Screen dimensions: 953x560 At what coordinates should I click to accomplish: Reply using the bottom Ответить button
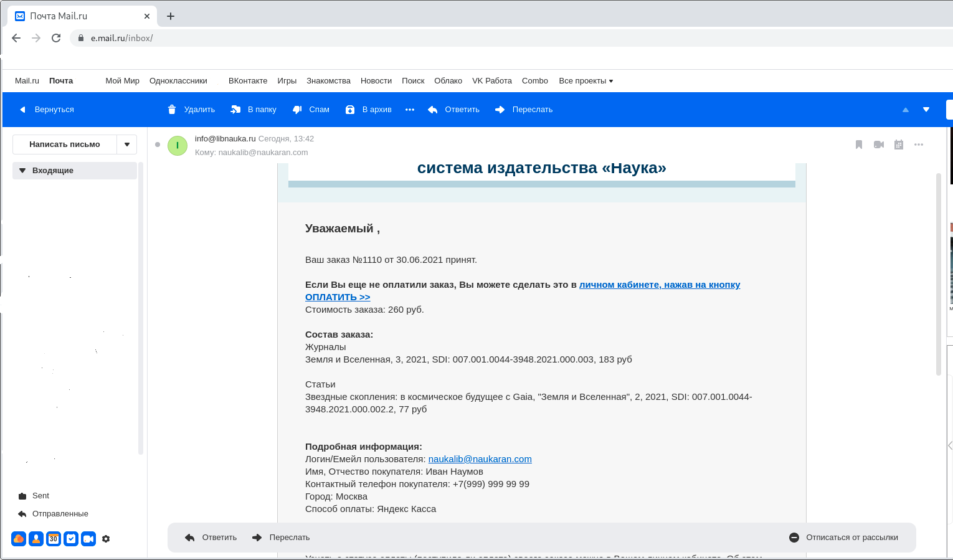click(x=211, y=538)
